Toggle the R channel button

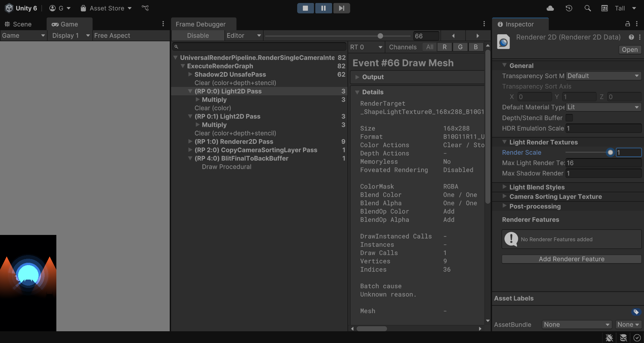(x=444, y=47)
